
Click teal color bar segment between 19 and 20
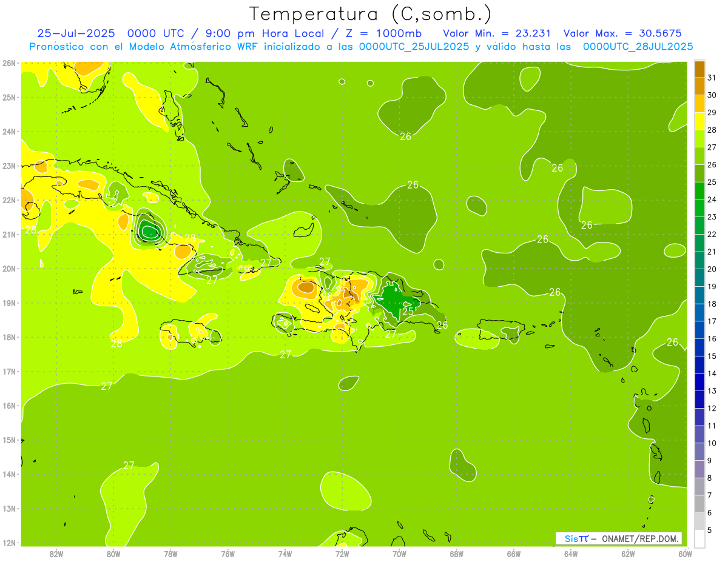coord(699,278)
